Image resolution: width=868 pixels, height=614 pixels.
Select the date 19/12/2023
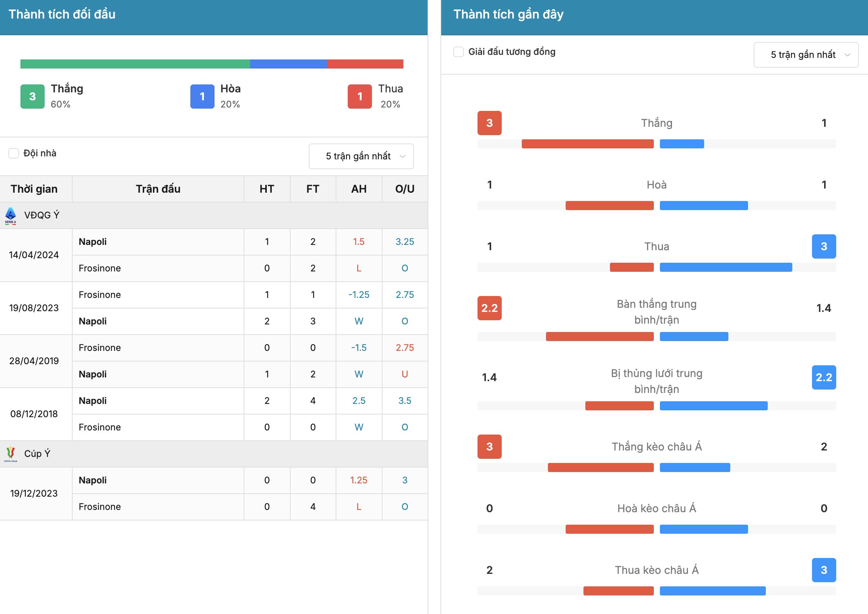tap(34, 494)
